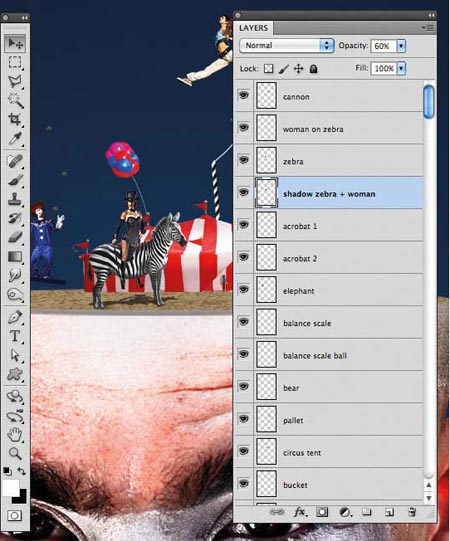This screenshot has width=450, height=541.
Task: Open the Opacity slider dropdown arrow
Action: click(401, 46)
